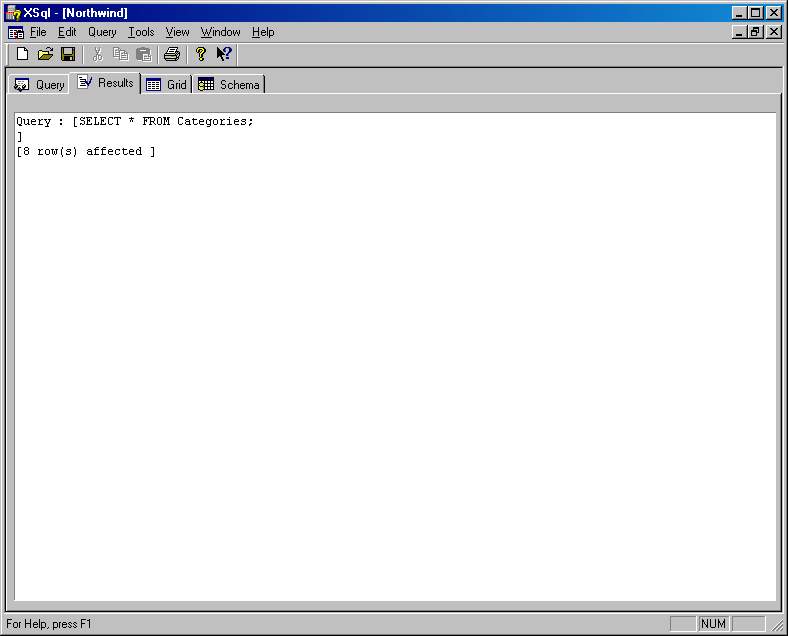Click the window resize grip corner
This screenshot has width=788, height=636.
(777, 624)
